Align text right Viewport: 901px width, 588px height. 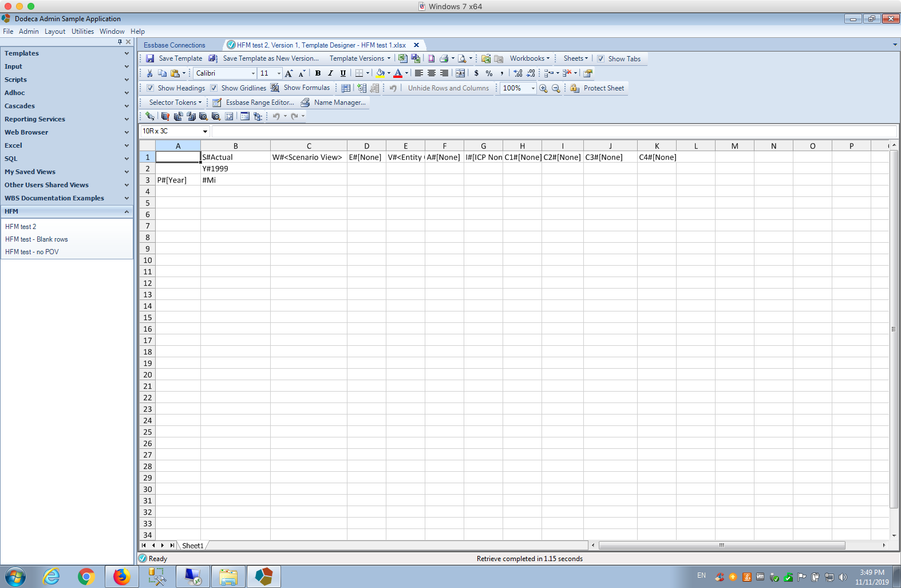(444, 73)
